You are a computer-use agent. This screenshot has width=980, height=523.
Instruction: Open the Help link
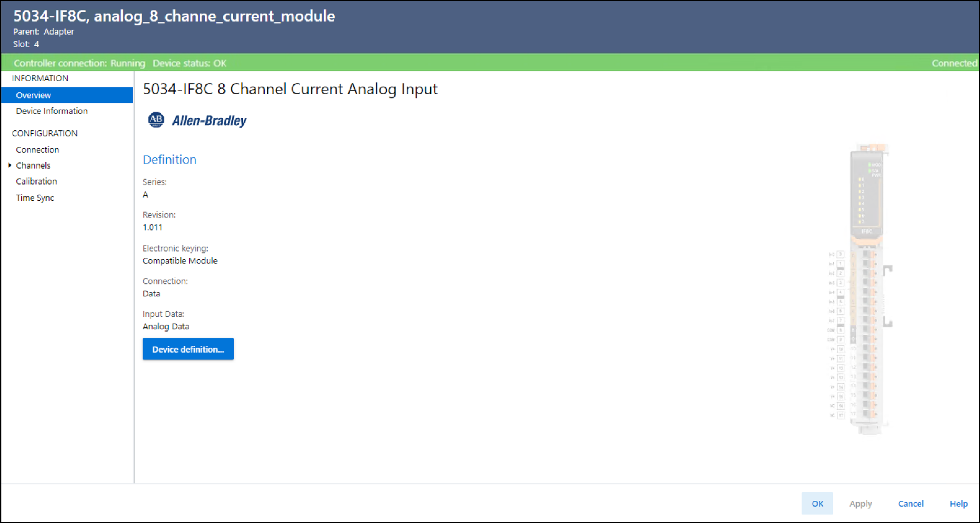click(958, 504)
